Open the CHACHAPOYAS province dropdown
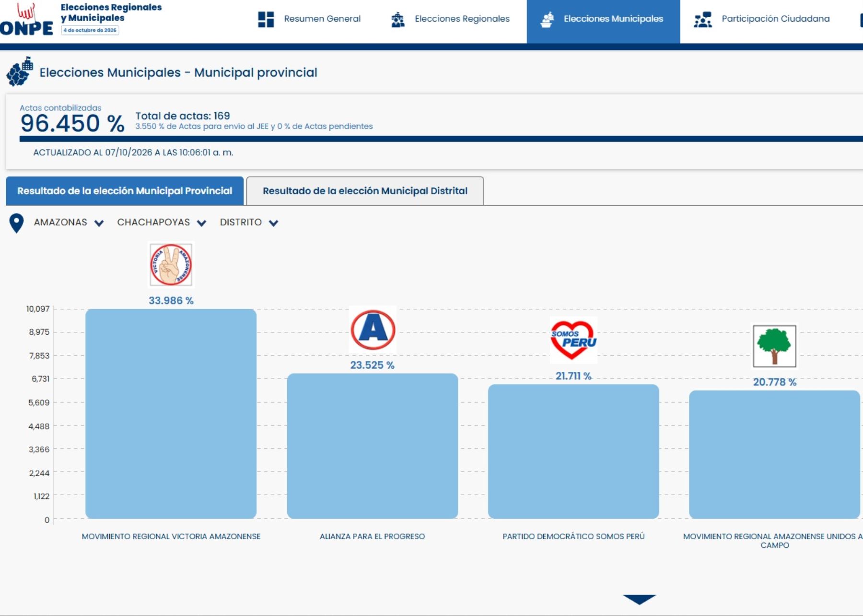The height and width of the screenshot is (616, 863). point(162,222)
